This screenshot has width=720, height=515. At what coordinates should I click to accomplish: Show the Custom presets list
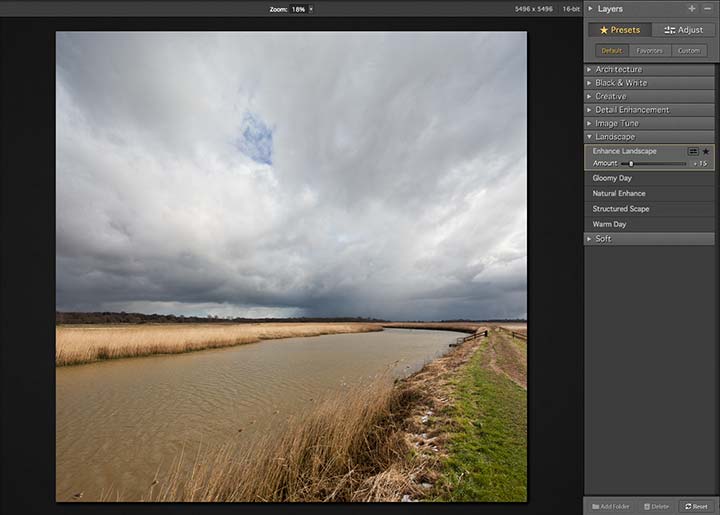pos(689,50)
